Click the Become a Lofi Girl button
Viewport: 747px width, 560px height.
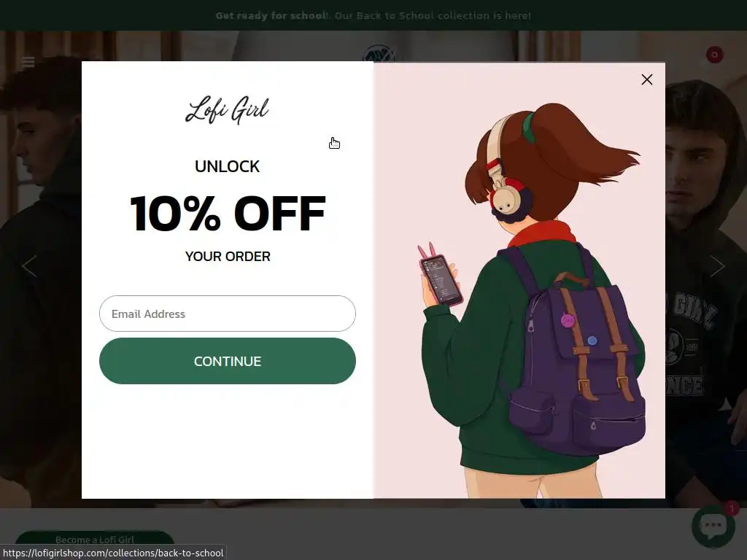[95, 540]
